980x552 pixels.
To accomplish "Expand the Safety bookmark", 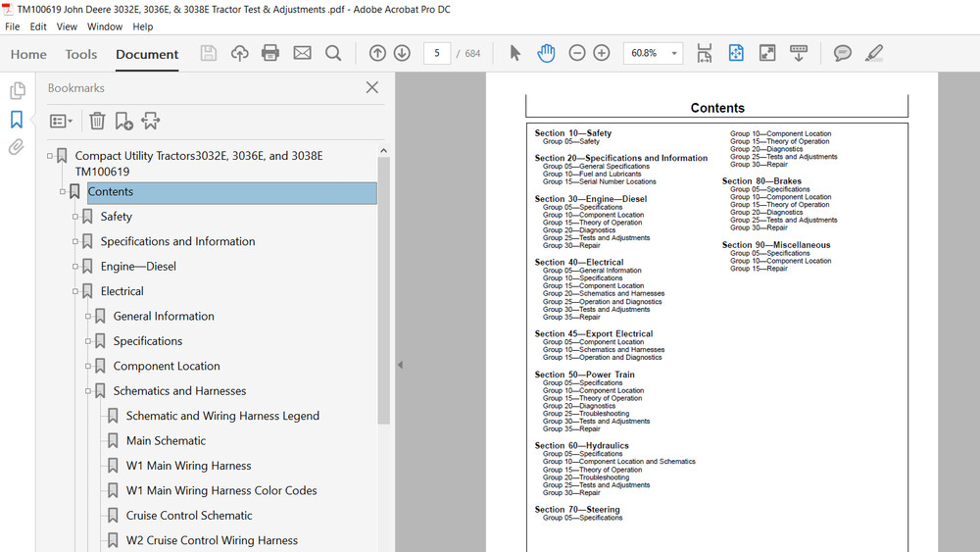I will tap(75, 217).
